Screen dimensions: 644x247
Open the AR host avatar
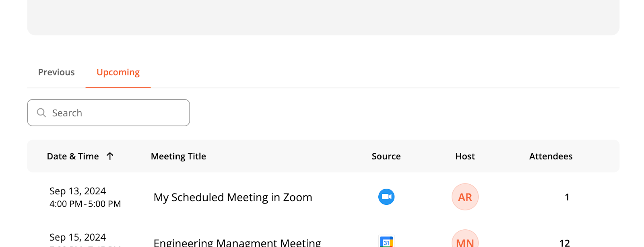[x=465, y=197]
